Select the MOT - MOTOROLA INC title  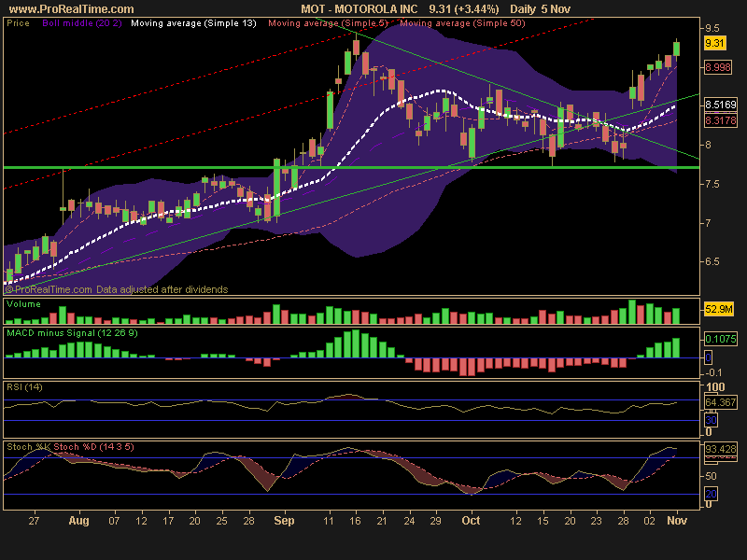coord(359,9)
